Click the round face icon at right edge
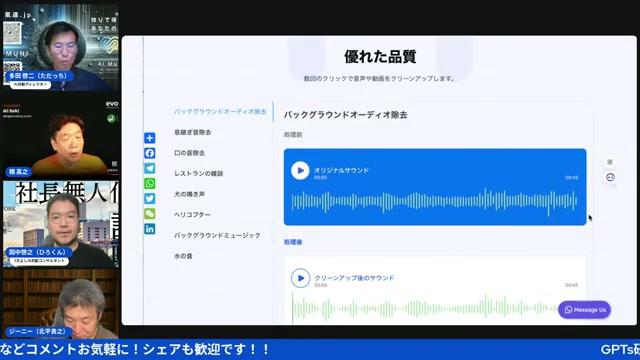Viewport: 640px width, 360px height. click(x=610, y=178)
